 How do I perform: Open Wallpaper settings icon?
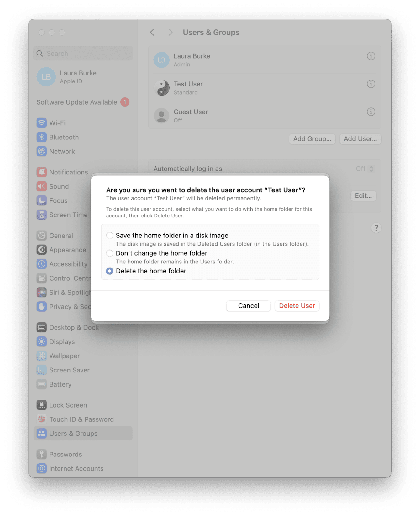(42, 356)
